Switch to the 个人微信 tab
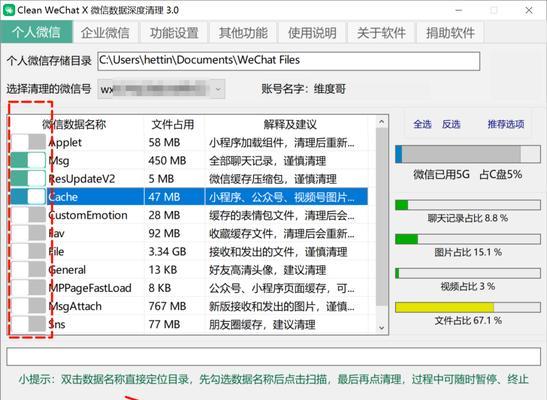This screenshot has width=547, height=400. click(x=36, y=32)
